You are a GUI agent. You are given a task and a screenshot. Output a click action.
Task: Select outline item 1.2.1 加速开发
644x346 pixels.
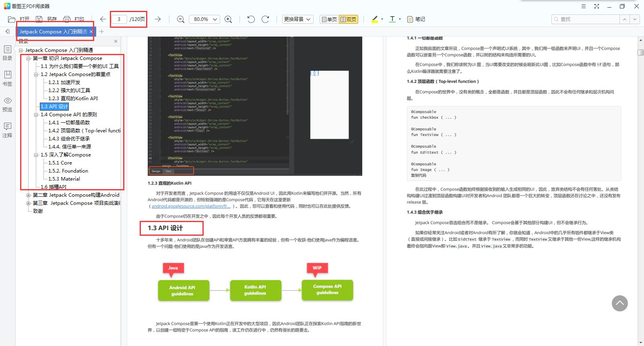(64, 82)
